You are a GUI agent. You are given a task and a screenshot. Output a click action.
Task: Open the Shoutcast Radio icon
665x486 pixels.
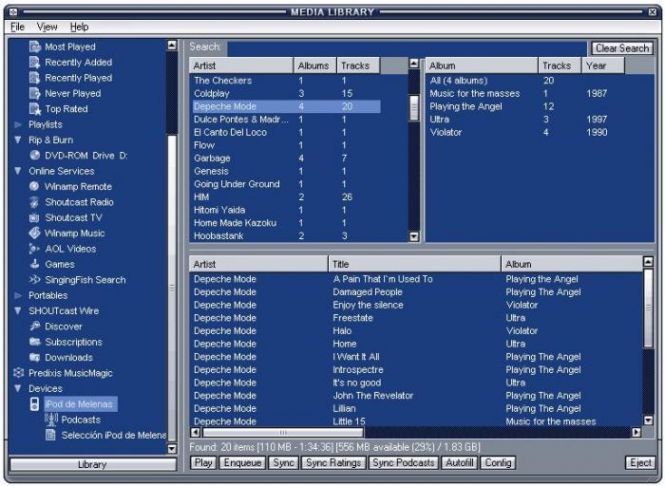coord(34,202)
